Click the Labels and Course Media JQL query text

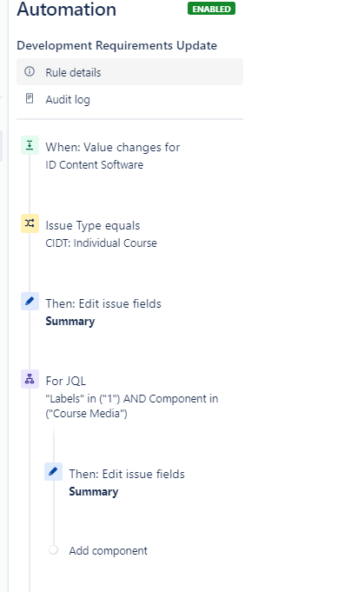[132, 406]
